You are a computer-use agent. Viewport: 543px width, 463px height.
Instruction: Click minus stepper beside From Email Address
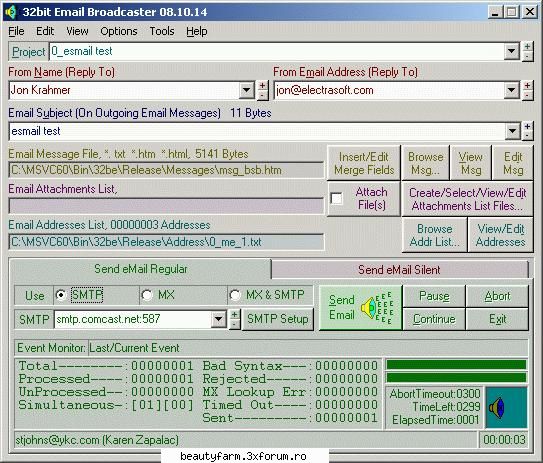point(527,95)
